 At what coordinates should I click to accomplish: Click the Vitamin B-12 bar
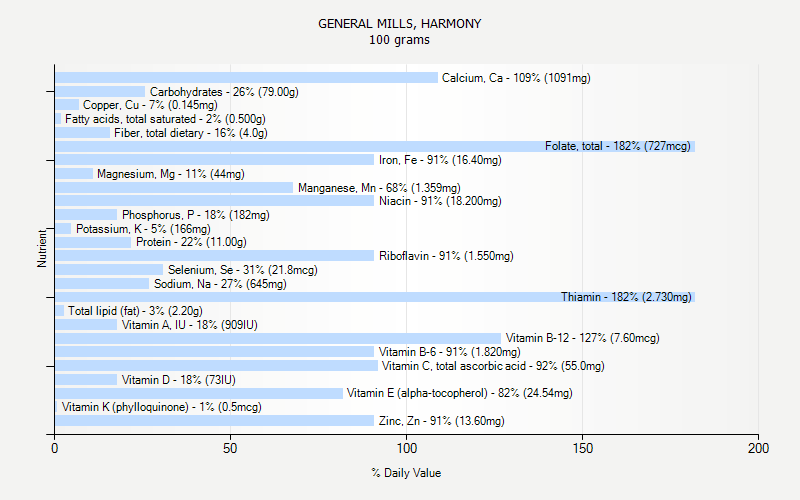point(278,338)
